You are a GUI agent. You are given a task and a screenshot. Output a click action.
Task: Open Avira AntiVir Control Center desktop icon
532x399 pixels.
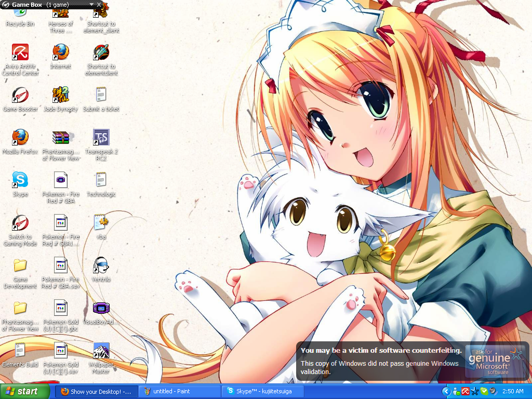(x=20, y=60)
